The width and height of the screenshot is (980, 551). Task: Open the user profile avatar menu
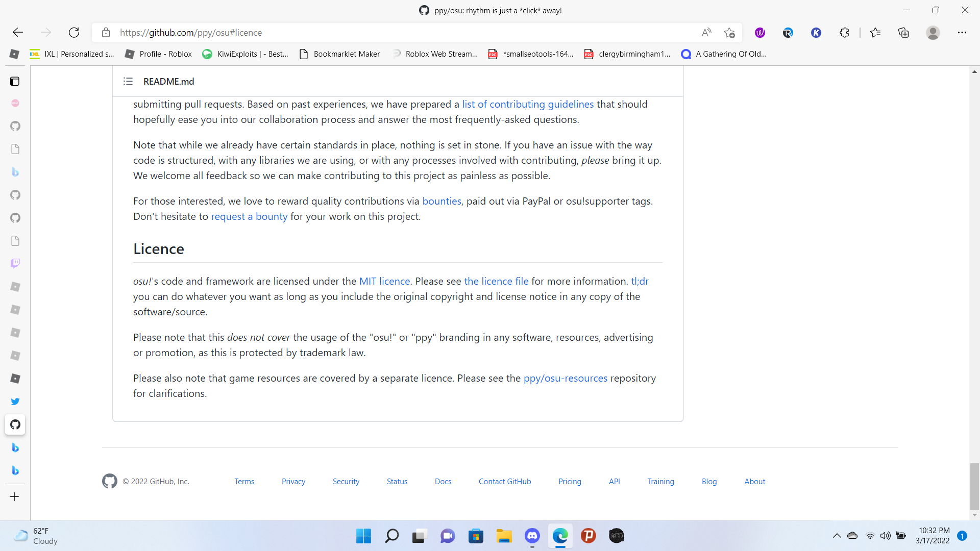point(933,33)
